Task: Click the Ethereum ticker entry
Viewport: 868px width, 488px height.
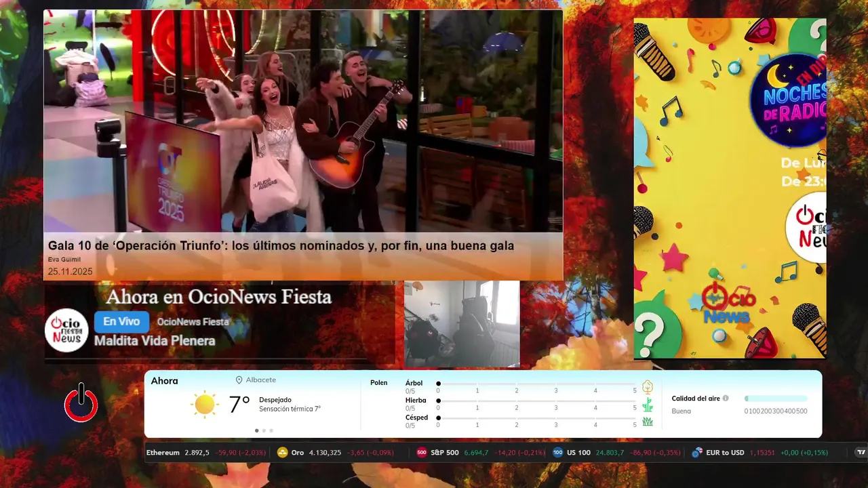Action: [206, 453]
